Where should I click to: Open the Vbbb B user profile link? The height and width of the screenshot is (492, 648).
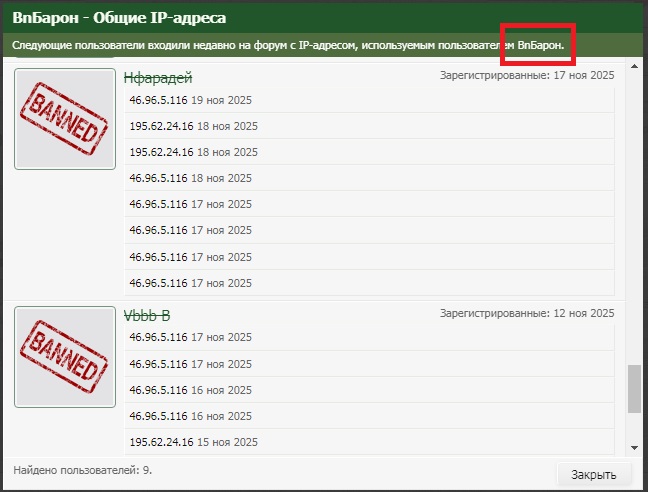pos(147,315)
